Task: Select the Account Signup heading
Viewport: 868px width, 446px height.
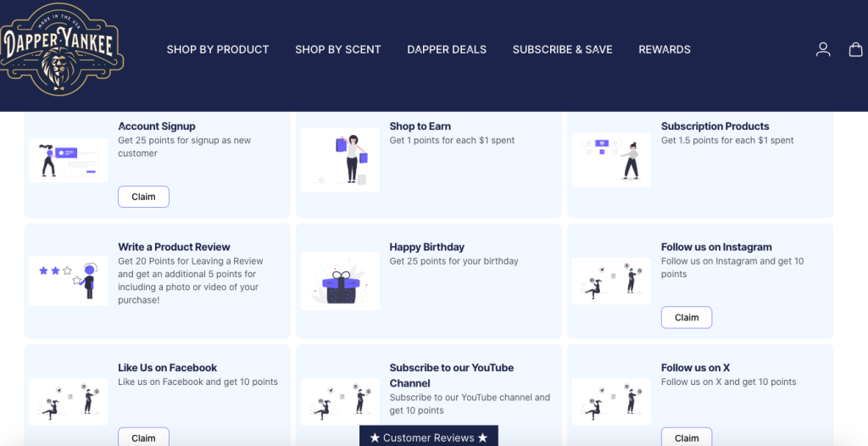Action: point(157,126)
